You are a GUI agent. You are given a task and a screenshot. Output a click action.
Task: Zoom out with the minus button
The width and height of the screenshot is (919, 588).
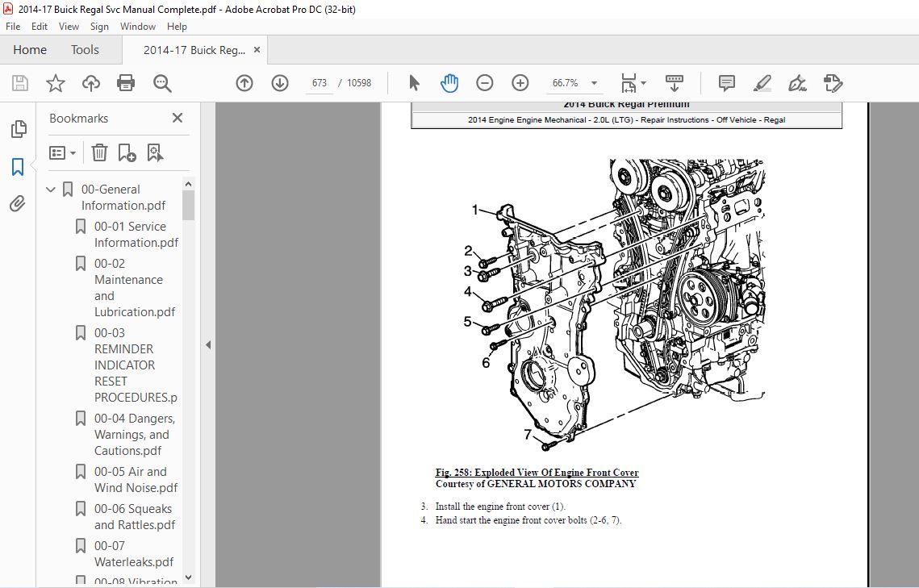[x=485, y=83]
